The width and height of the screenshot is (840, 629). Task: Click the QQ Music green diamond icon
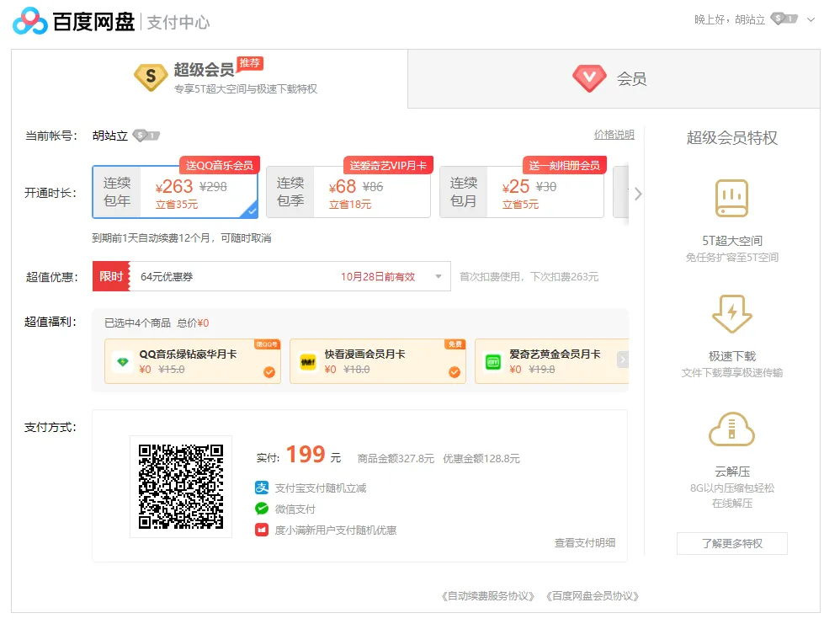(x=123, y=361)
